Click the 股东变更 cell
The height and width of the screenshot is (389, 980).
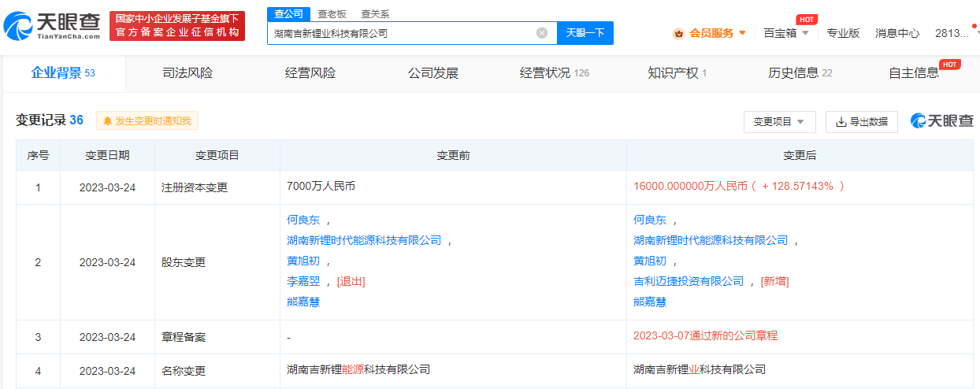tap(217, 262)
